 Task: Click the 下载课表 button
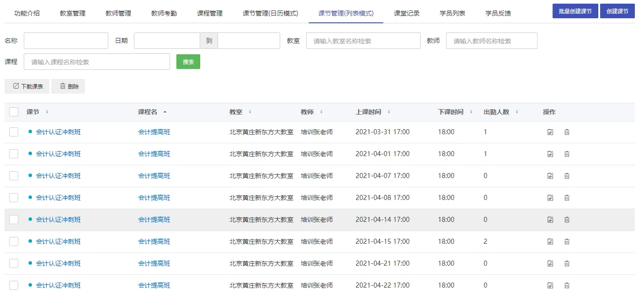[x=27, y=86]
